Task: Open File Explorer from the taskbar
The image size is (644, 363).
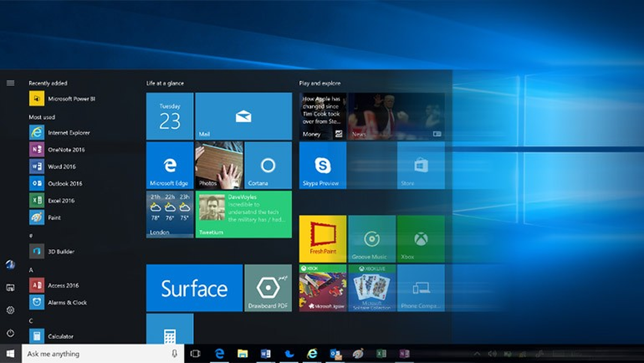Action: coord(243,354)
